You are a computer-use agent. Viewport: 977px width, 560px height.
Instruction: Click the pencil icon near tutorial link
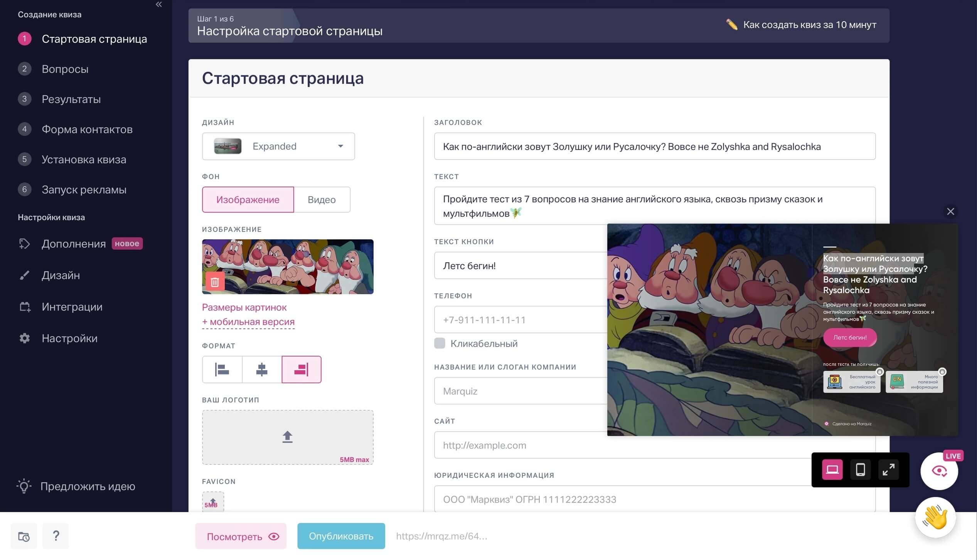click(731, 25)
